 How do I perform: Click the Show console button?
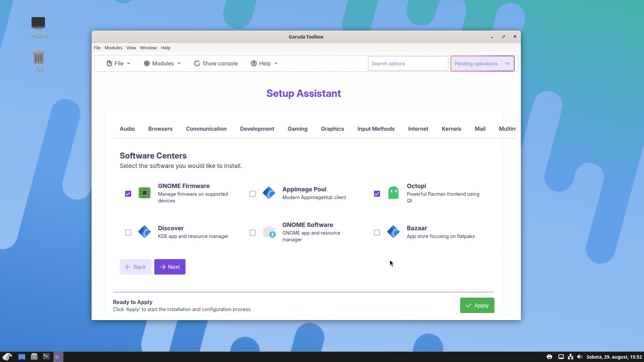216,63
